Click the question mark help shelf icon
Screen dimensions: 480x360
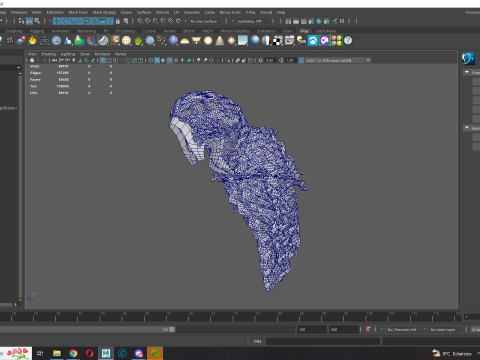point(348,41)
